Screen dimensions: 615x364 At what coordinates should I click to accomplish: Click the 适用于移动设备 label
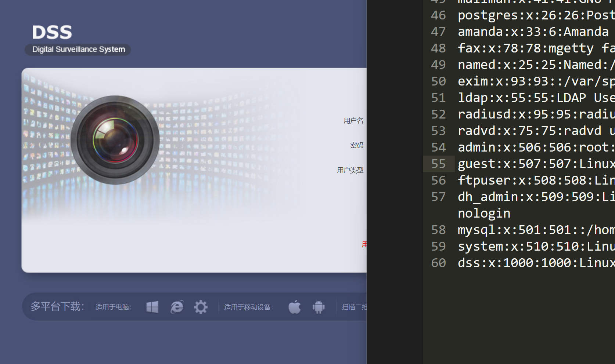pos(249,307)
